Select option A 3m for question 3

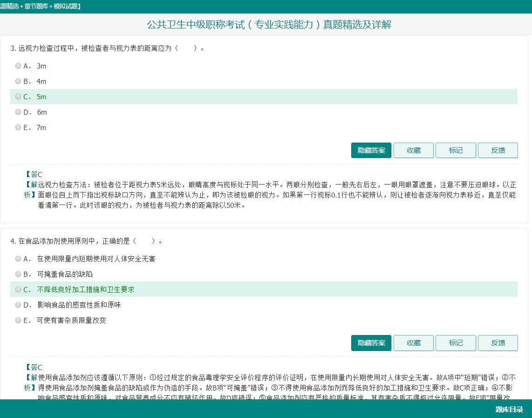tap(18, 66)
